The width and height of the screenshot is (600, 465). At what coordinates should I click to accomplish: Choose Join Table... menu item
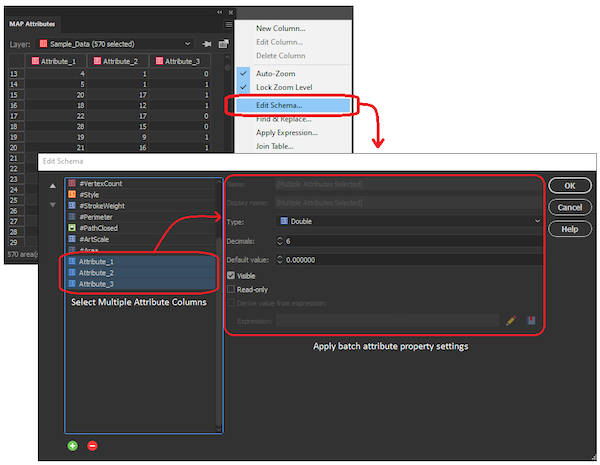[274, 146]
